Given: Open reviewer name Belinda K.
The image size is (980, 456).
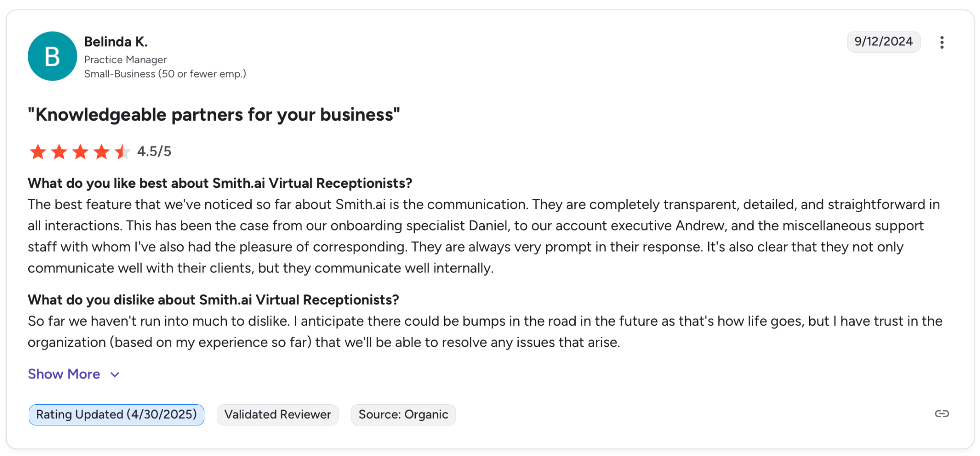Looking at the screenshot, I should point(116,42).
